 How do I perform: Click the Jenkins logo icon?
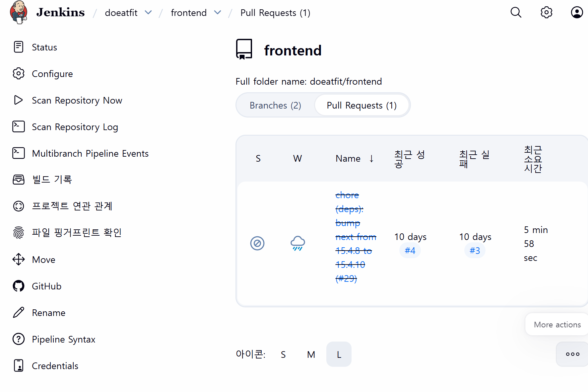tap(19, 12)
